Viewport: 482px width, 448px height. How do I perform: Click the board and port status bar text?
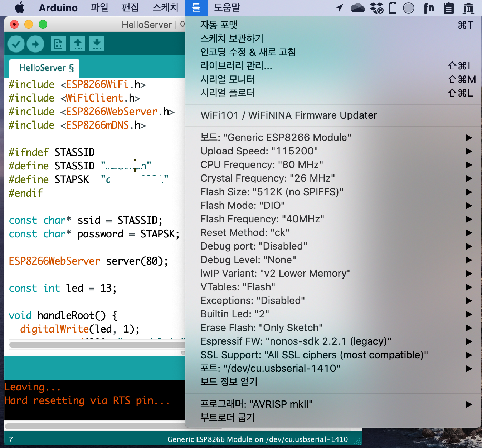[x=258, y=439]
